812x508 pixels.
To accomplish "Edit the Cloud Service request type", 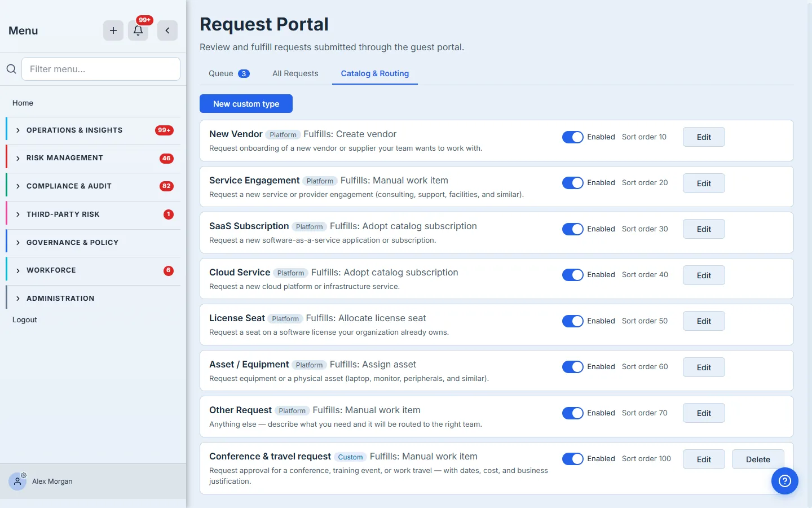I will coord(704,275).
